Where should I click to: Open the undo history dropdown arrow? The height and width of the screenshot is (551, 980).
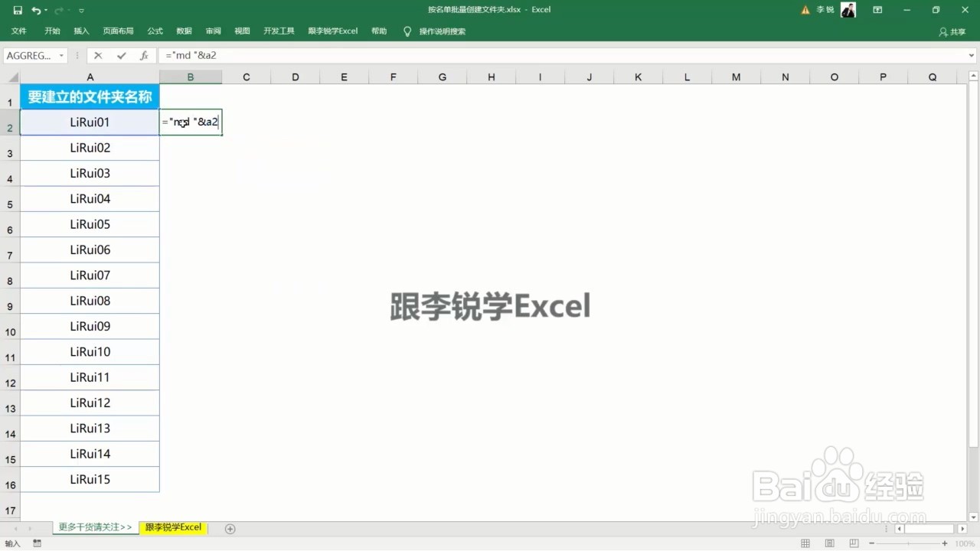pos(47,10)
